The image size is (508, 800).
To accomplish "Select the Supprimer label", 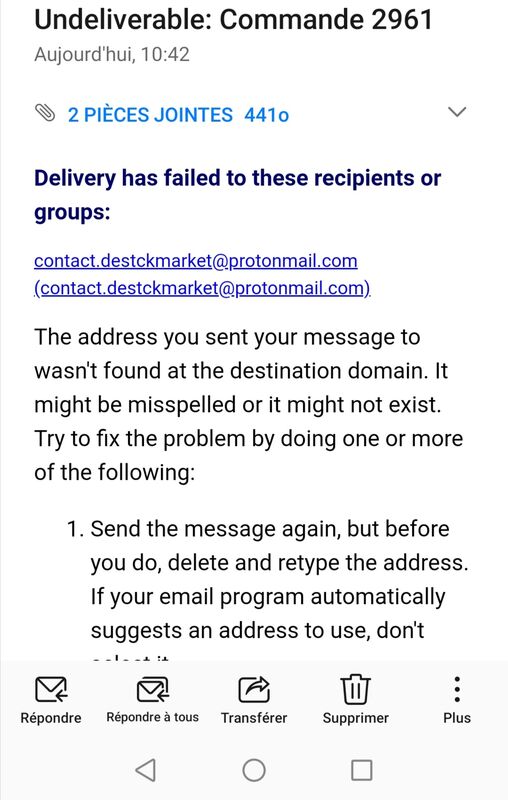I will point(355,718).
